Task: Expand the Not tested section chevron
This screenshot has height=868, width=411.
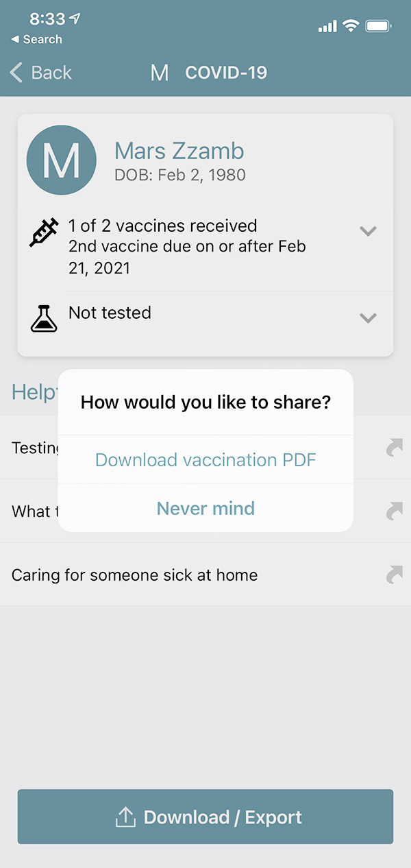Action: (369, 317)
